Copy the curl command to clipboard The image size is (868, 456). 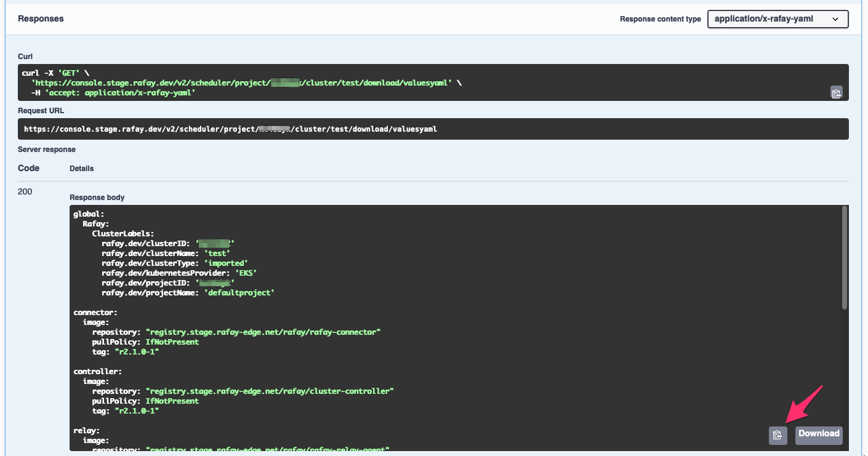(836, 93)
